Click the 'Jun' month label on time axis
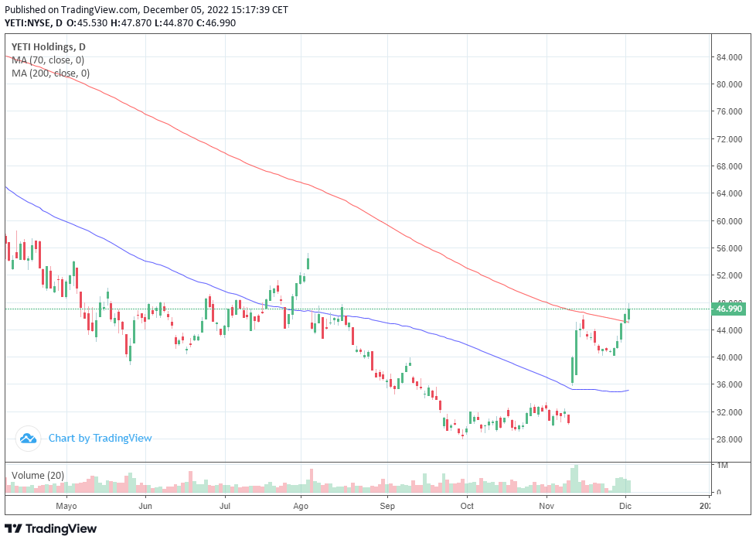 pyautogui.click(x=145, y=506)
